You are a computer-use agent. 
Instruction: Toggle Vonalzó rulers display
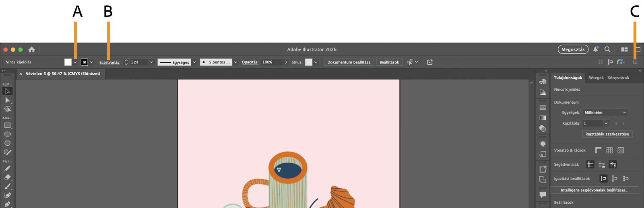point(598,150)
